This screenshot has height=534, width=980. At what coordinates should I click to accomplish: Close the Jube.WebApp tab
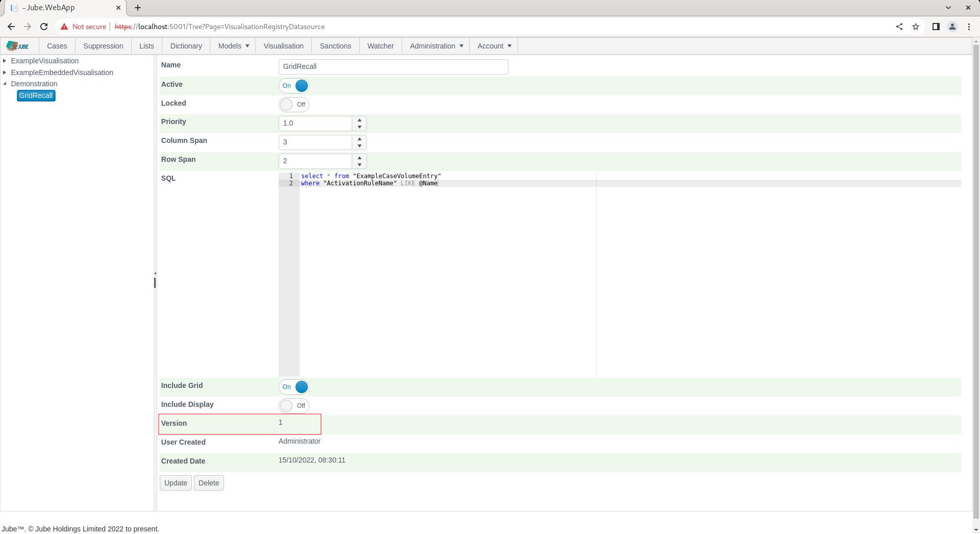click(x=118, y=8)
